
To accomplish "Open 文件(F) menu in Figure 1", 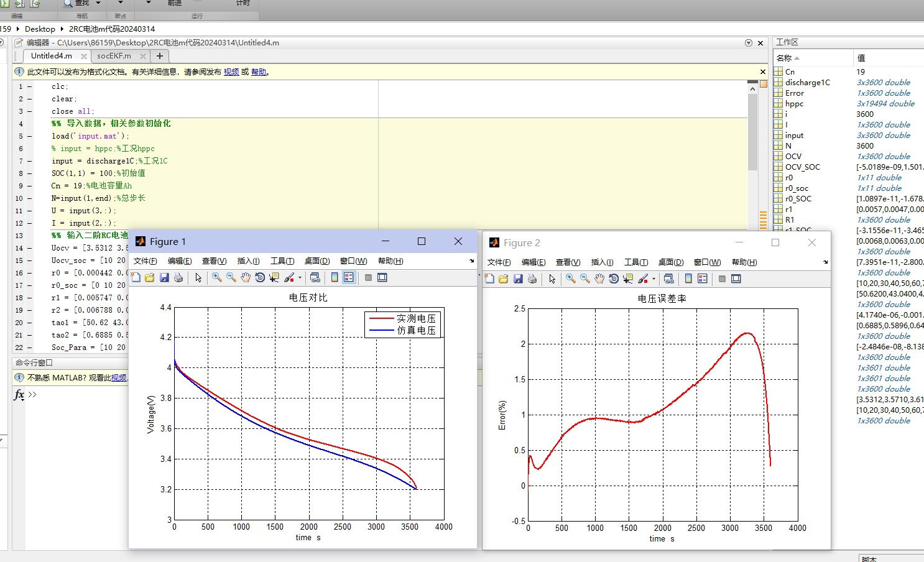I will point(146,261).
